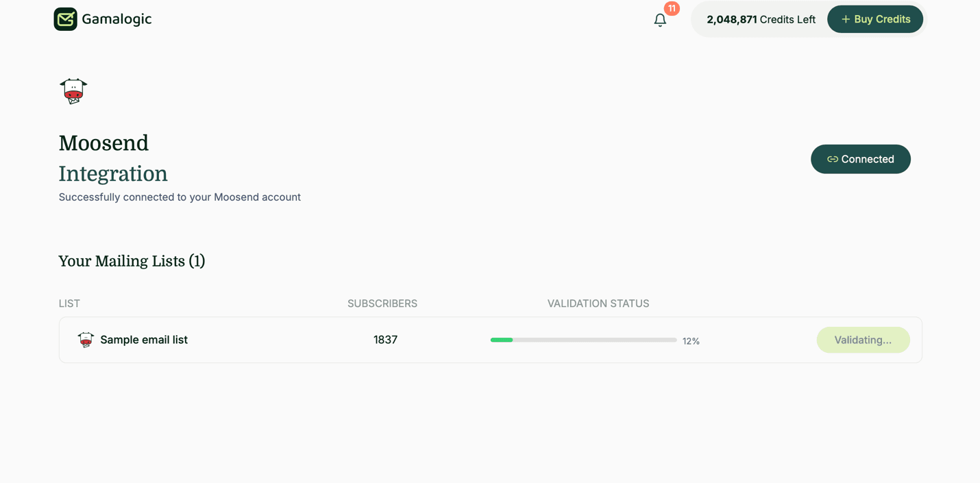The height and width of the screenshot is (483, 980).
Task: Click the large Moosend cow icon
Action: point(73,90)
